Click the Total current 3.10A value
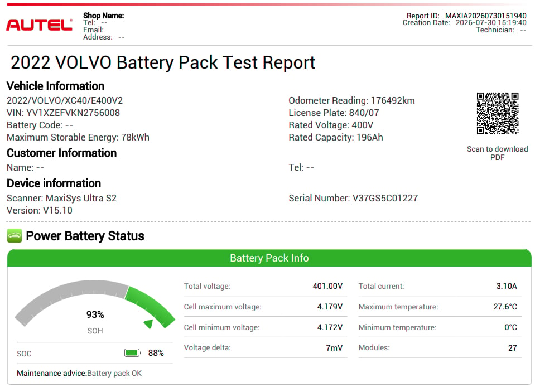Viewport: 535px width, 392px height. point(507,286)
